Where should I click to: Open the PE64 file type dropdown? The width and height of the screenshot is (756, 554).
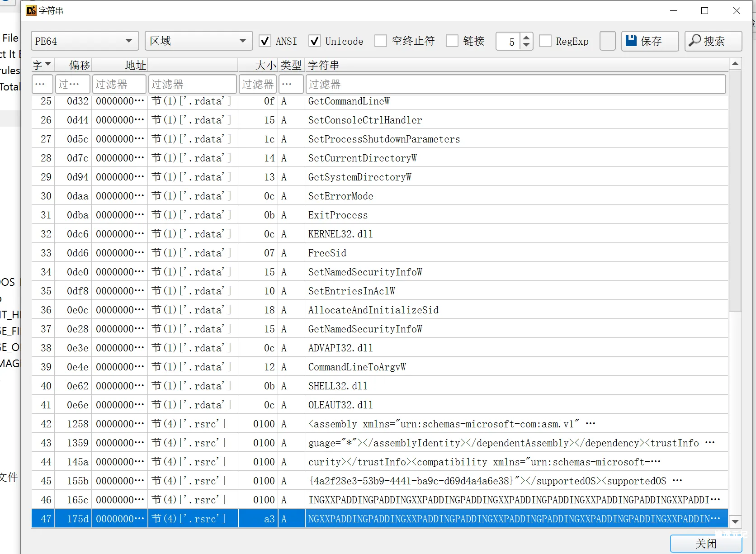click(x=85, y=41)
